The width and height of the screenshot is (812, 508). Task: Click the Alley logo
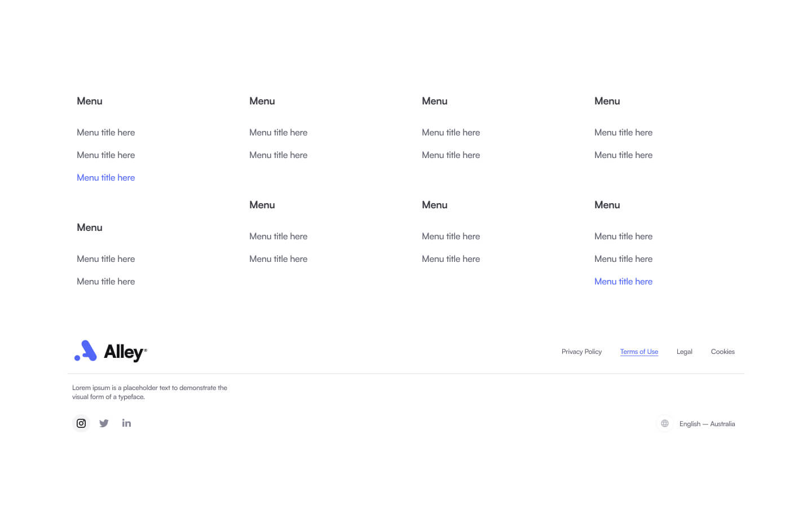111,351
